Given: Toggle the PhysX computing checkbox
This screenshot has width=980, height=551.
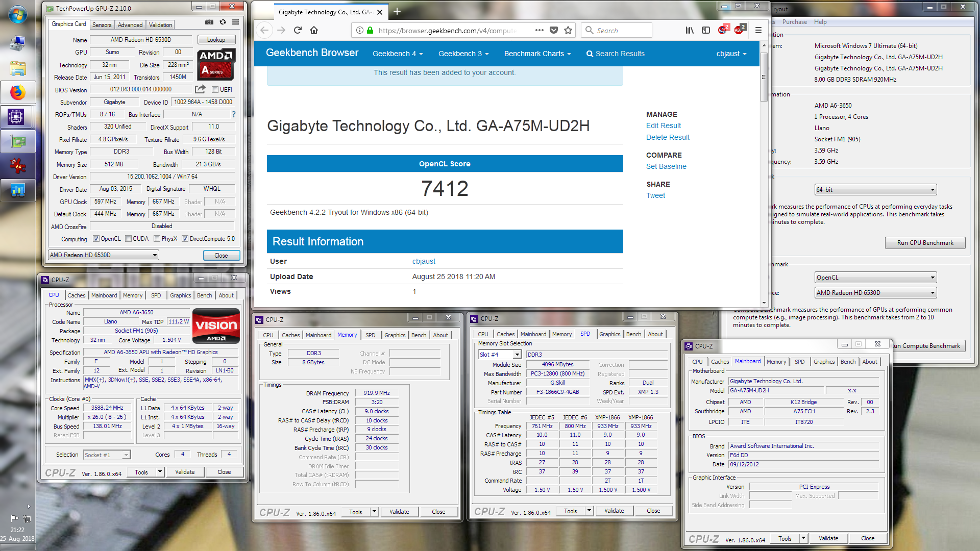Looking at the screenshot, I should [x=157, y=239].
